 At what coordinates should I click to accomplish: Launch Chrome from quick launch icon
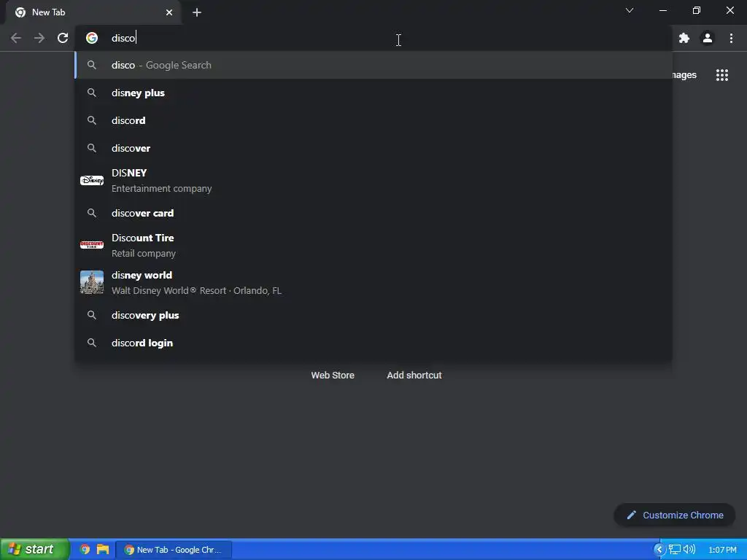click(x=85, y=550)
